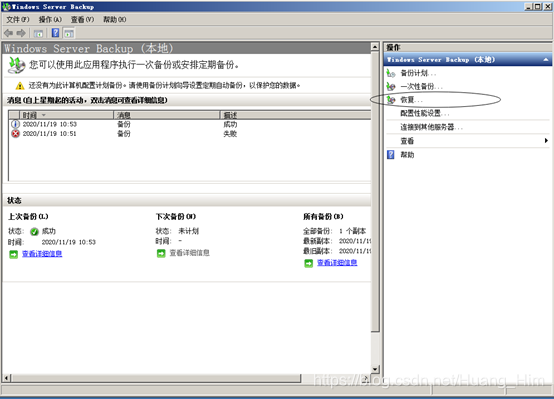Expand the 查看 submenu arrow in actions
554x399 pixels.
[546, 141]
